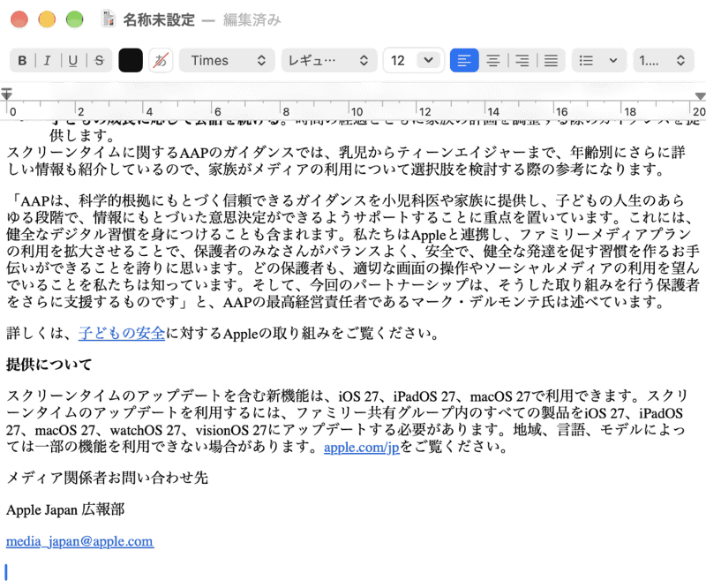Toggle bold formatting
The height and width of the screenshot is (588, 706).
click(x=22, y=60)
